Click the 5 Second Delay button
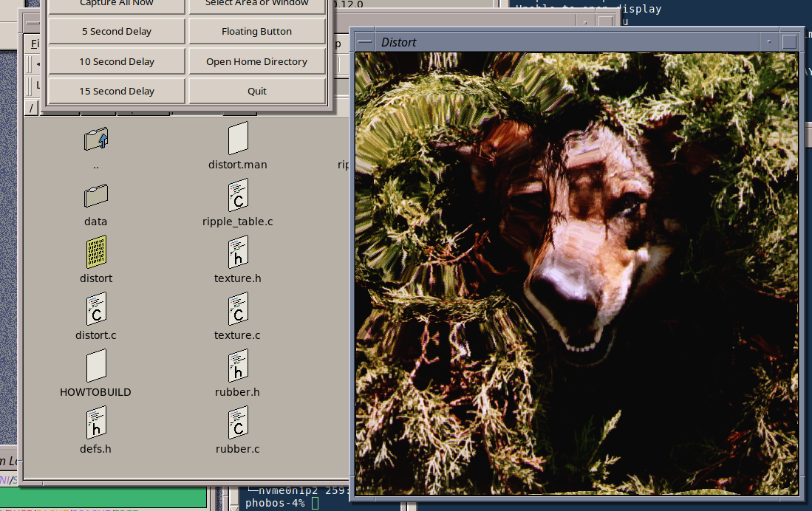The height and width of the screenshot is (511, 812). click(117, 32)
